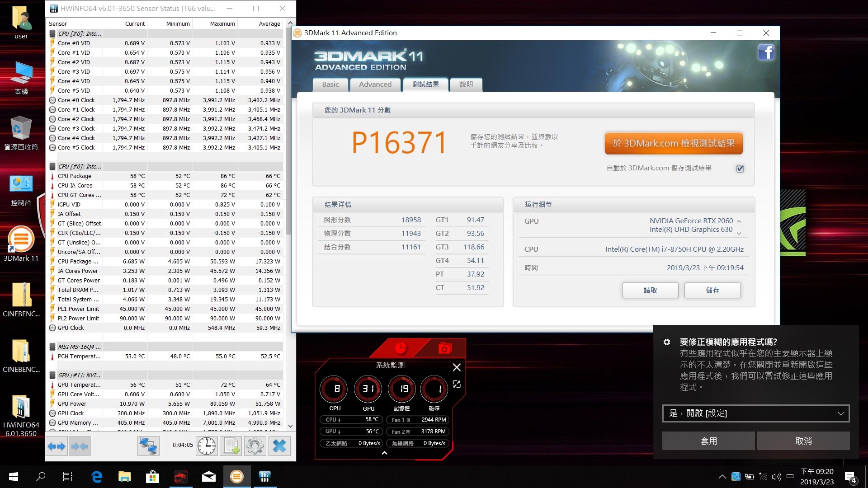Screen dimensions: 868x488
Task: Open Microsoft Edge from the taskbar
Action: [x=96, y=477]
